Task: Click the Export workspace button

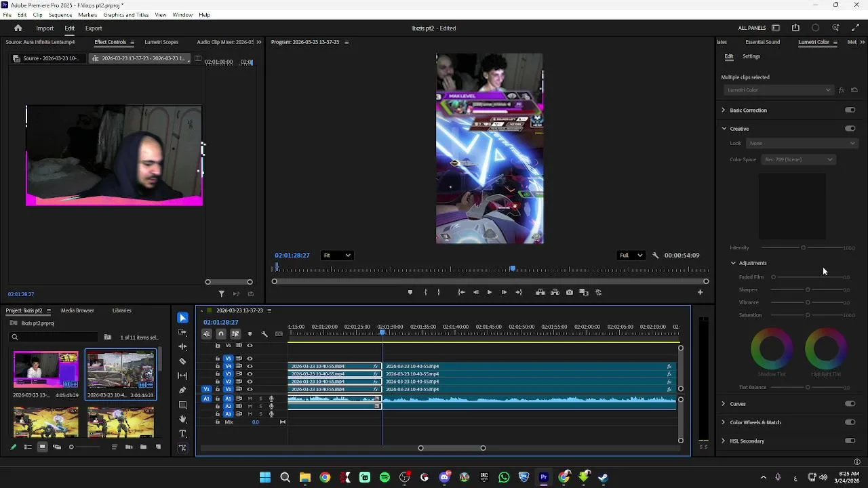Action: point(94,28)
